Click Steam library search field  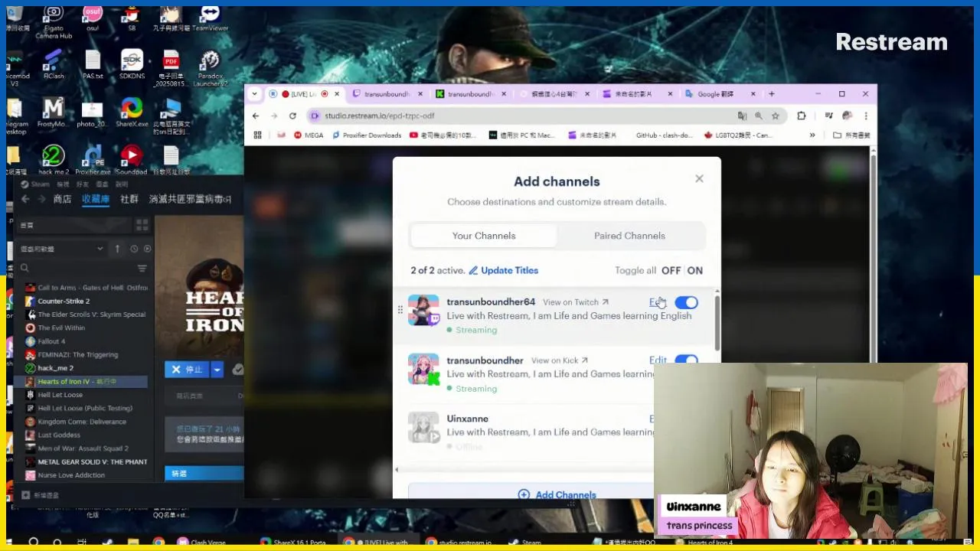click(77, 269)
